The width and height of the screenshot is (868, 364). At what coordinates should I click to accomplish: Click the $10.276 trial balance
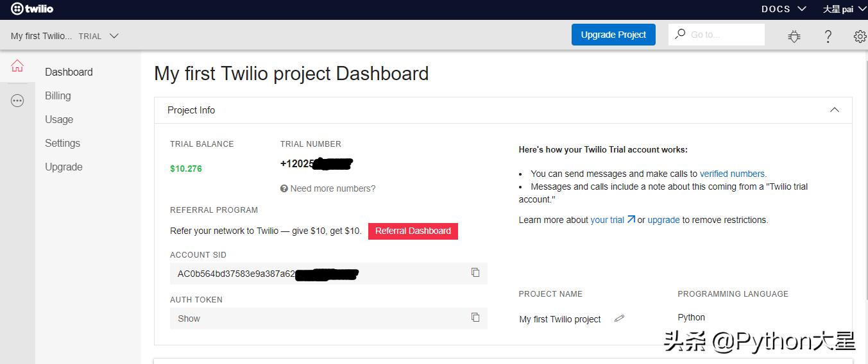click(186, 169)
